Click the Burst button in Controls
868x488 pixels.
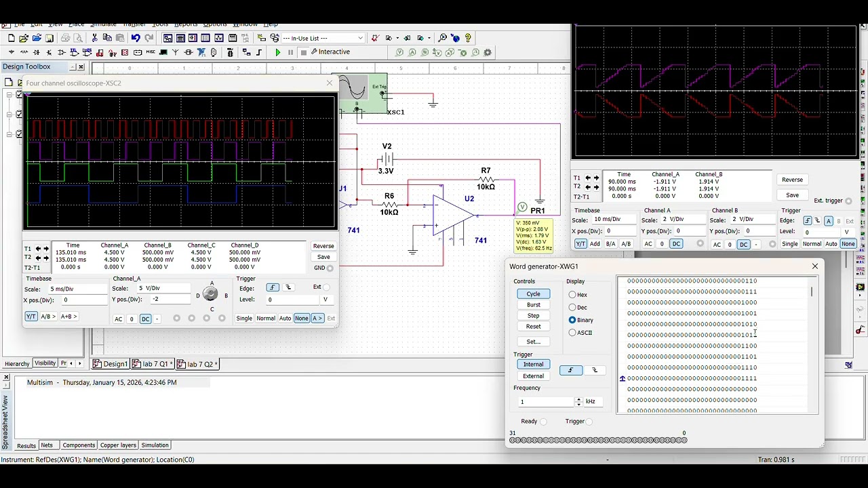pos(533,305)
